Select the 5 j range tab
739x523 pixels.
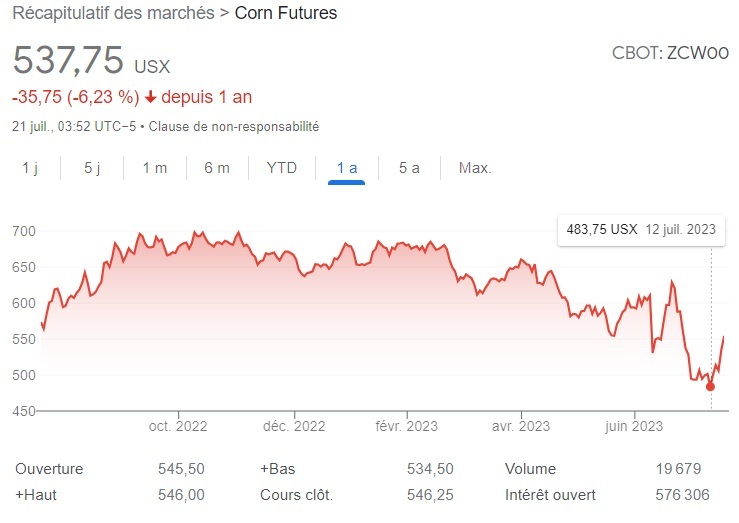pyautogui.click(x=92, y=168)
